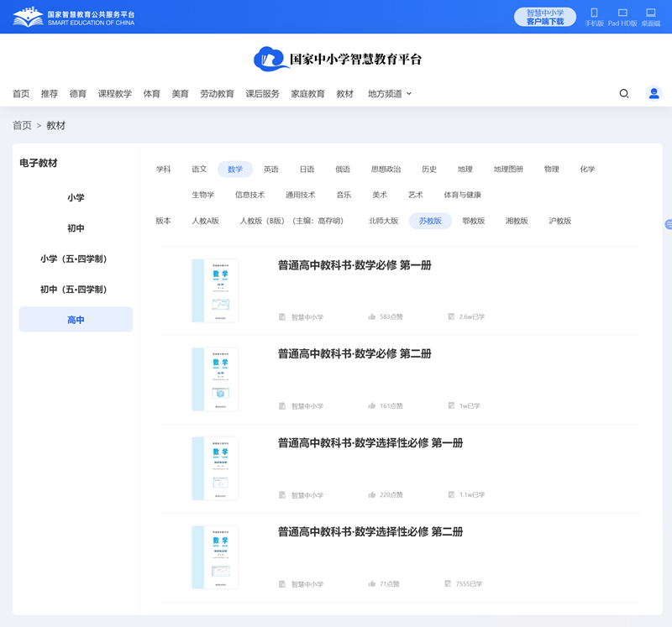Open search by clicking the magnifier icon
Viewport: 672px width, 627px height.
[623, 93]
